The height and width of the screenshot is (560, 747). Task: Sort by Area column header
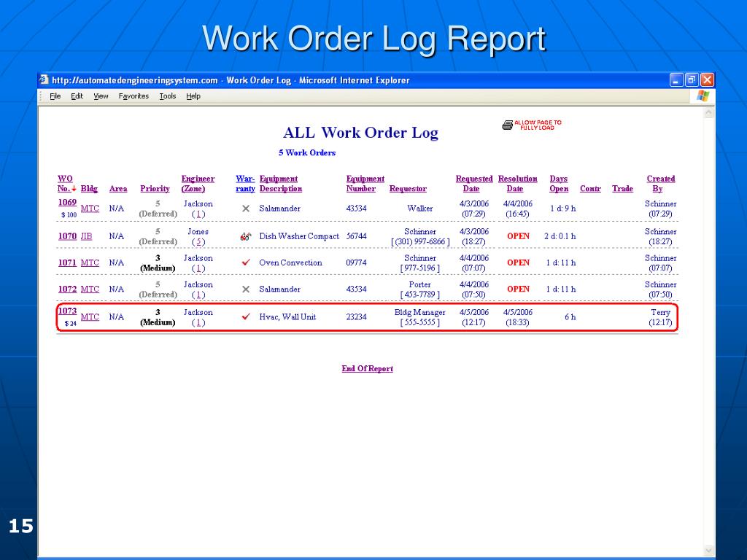click(x=118, y=189)
